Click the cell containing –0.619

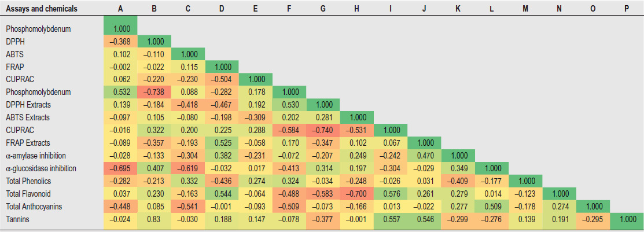point(187,168)
